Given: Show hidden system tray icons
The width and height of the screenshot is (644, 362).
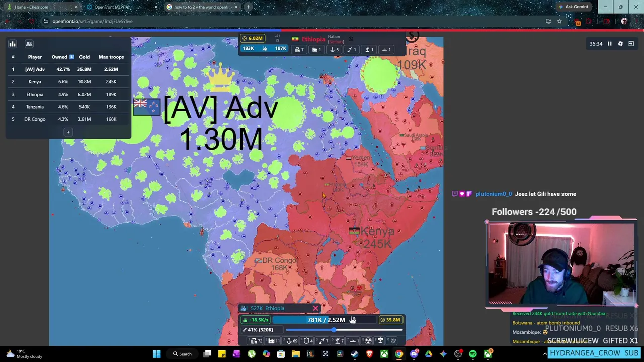Looking at the screenshot, I should click(545, 354).
